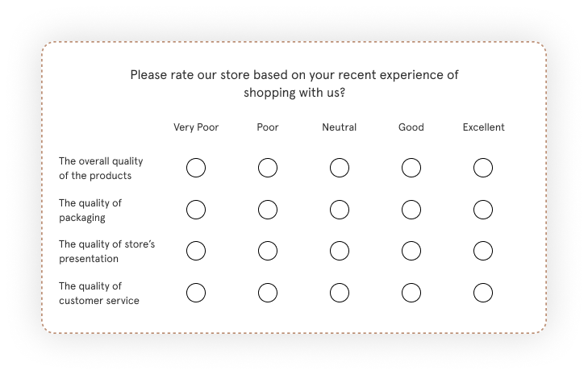The height and width of the screenshot is (375, 588).
Task: Choose Excellent for overall quality of products
Action: point(483,168)
